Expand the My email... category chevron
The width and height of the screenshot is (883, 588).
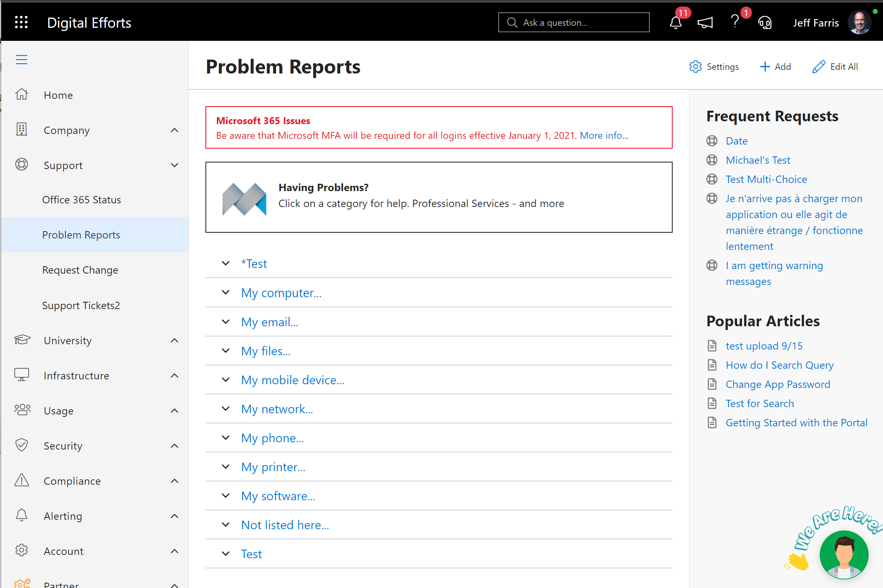(x=225, y=321)
